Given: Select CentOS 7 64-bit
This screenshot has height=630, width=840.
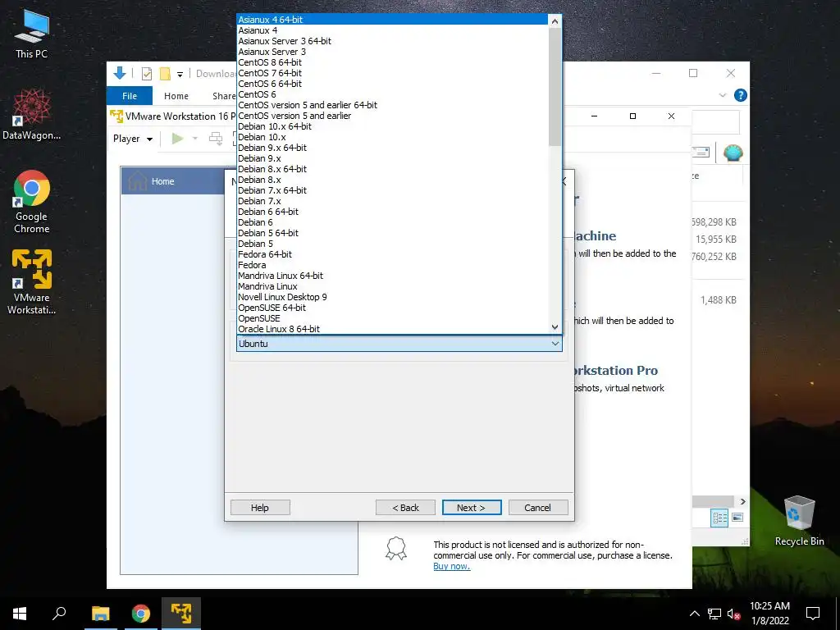Looking at the screenshot, I should [392, 73].
